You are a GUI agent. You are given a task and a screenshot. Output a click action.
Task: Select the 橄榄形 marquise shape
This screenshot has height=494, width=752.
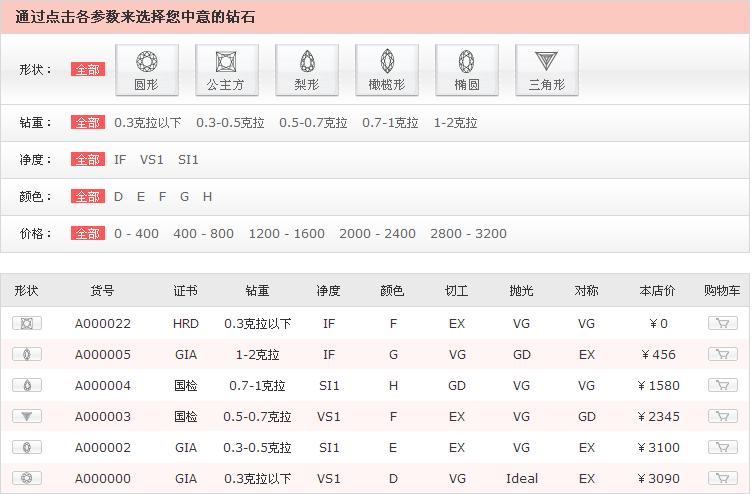click(386, 70)
